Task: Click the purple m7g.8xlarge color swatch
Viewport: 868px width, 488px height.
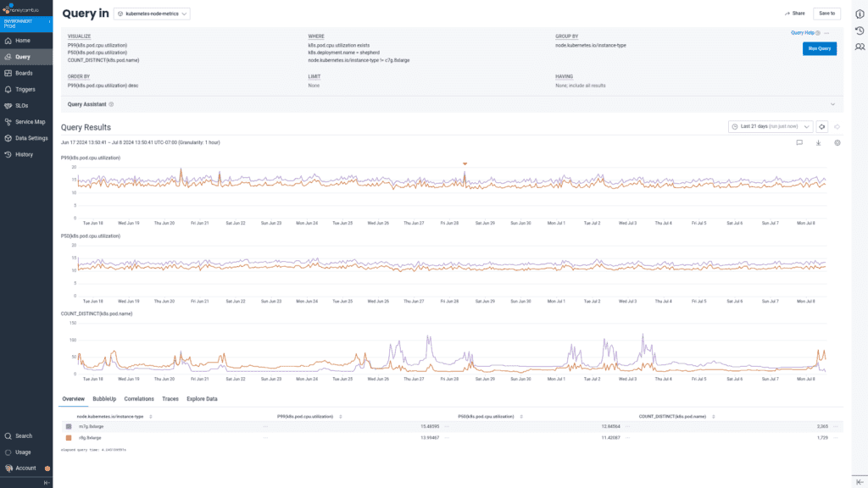Action: click(x=69, y=426)
